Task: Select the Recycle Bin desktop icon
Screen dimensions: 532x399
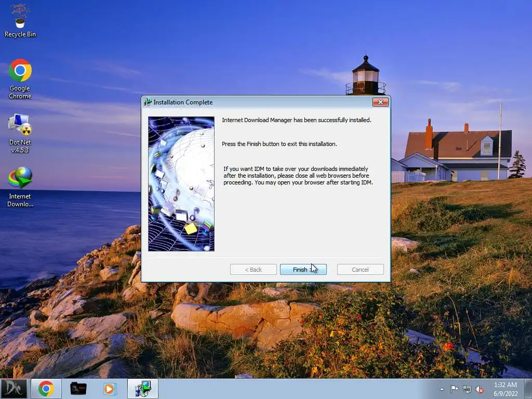Action: point(20,21)
